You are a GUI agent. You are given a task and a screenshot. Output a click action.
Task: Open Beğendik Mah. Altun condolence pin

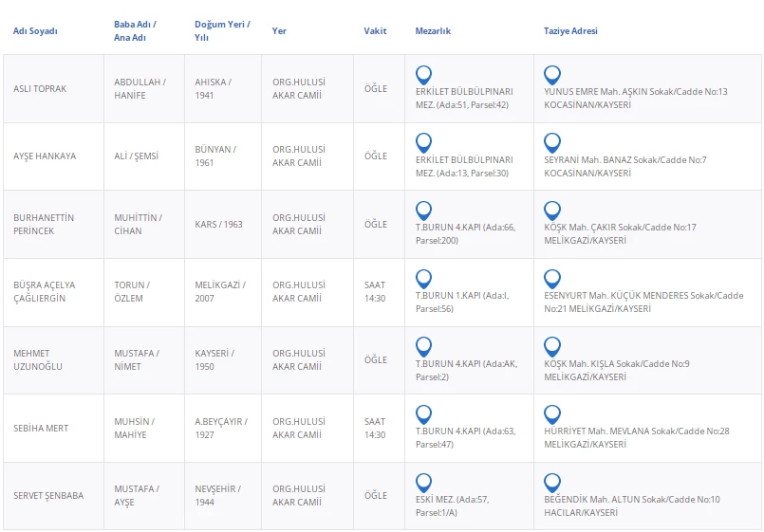pyautogui.click(x=551, y=482)
